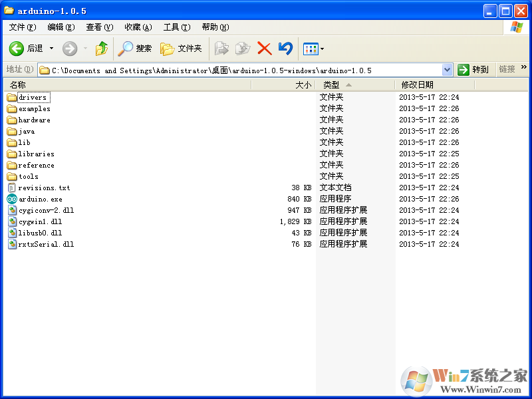Select the libraries folder
The width and height of the screenshot is (532, 399).
[x=36, y=154]
